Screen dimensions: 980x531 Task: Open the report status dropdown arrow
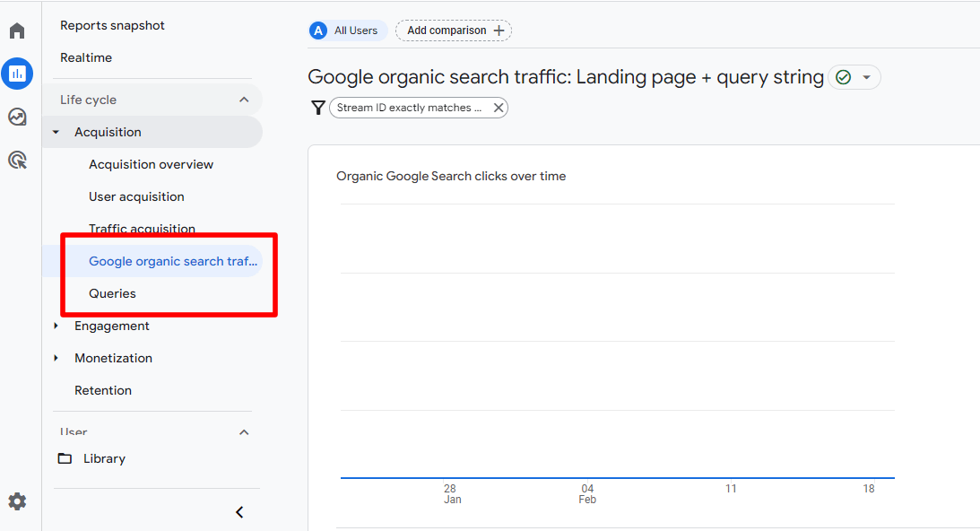click(x=866, y=77)
